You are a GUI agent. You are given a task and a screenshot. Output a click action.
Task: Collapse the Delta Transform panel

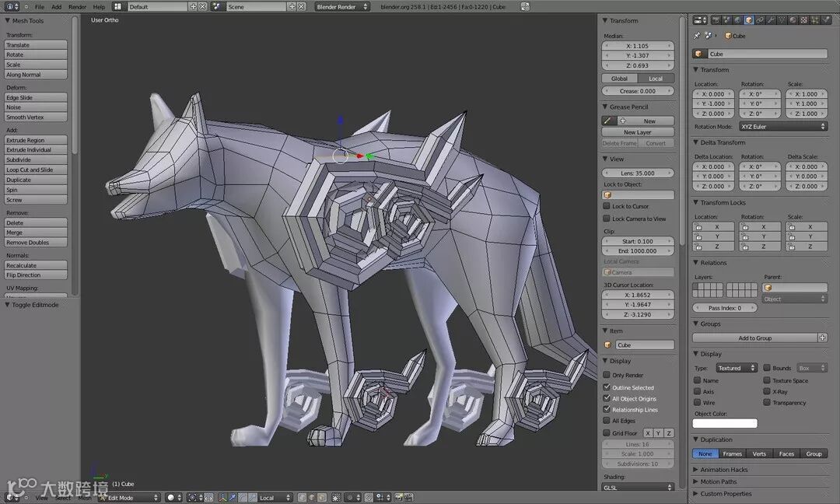click(x=695, y=142)
